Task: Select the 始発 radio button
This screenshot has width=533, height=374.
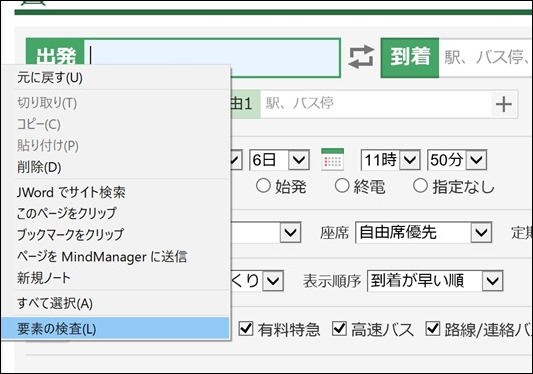Action: [263, 186]
